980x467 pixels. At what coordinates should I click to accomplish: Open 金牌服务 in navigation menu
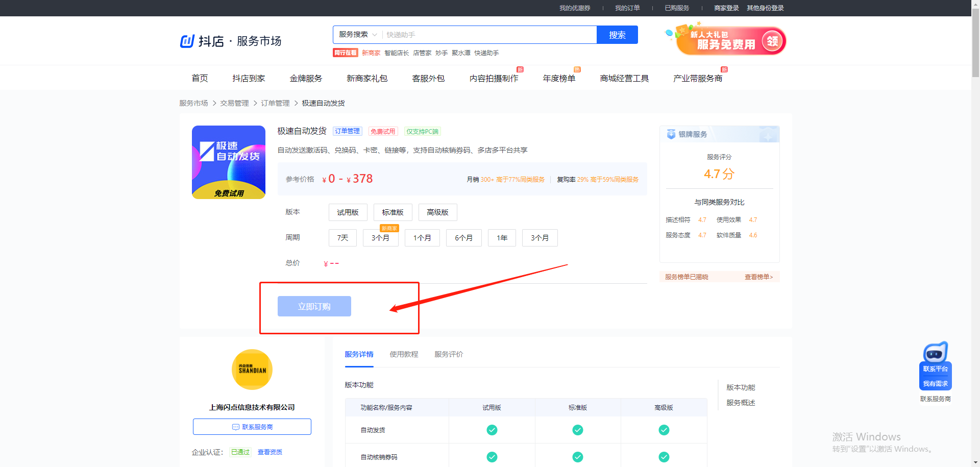point(306,78)
